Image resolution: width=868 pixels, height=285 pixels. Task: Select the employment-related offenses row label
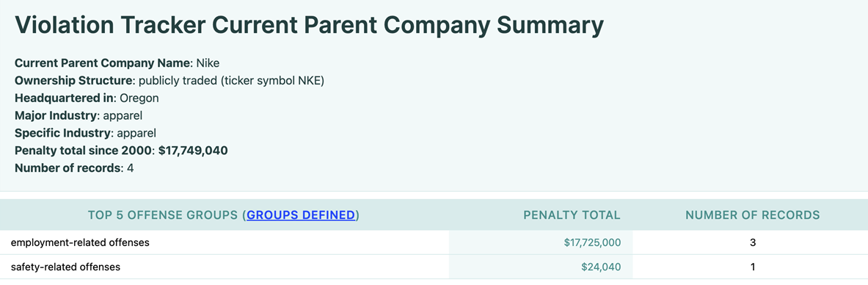(x=80, y=242)
